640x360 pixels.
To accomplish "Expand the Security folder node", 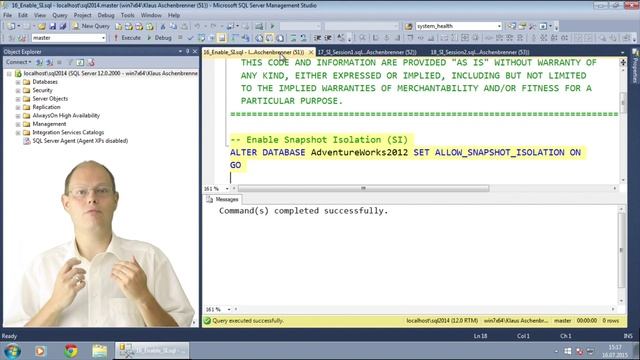I will point(18,91).
